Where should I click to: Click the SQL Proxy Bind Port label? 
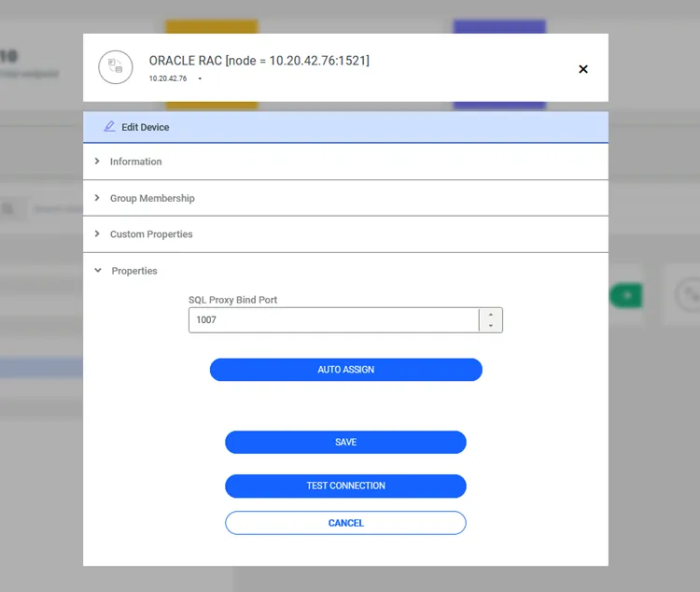232,300
